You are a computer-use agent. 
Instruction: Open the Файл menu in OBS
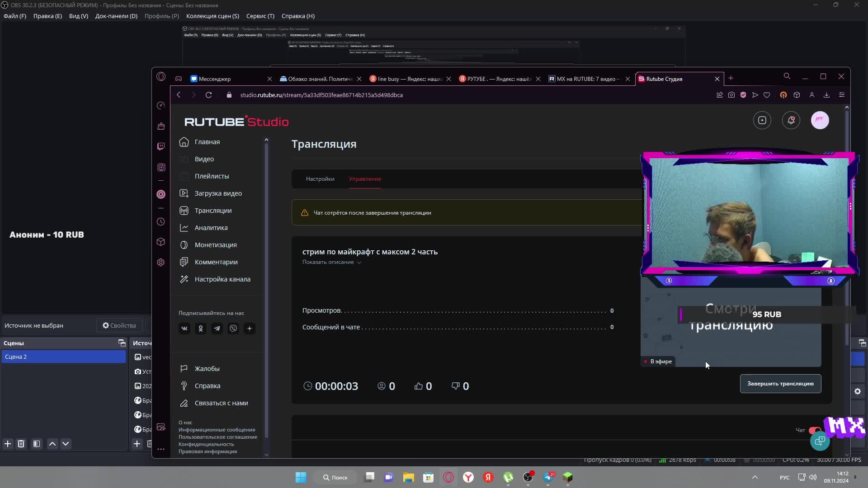tap(15, 16)
